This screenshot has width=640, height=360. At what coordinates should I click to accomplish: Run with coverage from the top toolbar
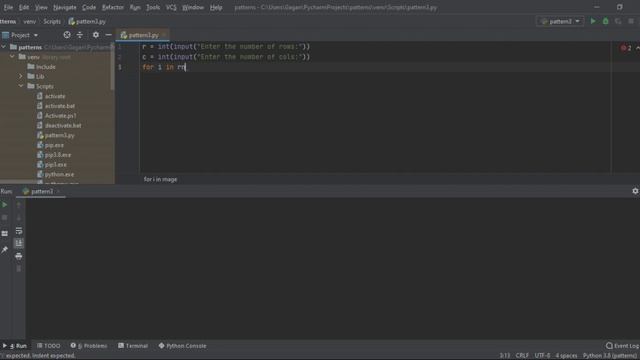(x=618, y=21)
